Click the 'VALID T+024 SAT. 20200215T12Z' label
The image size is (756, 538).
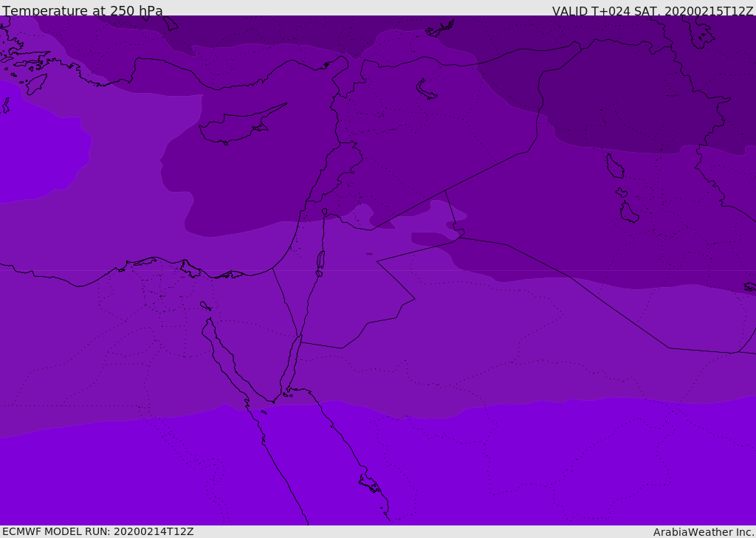coord(653,11)
